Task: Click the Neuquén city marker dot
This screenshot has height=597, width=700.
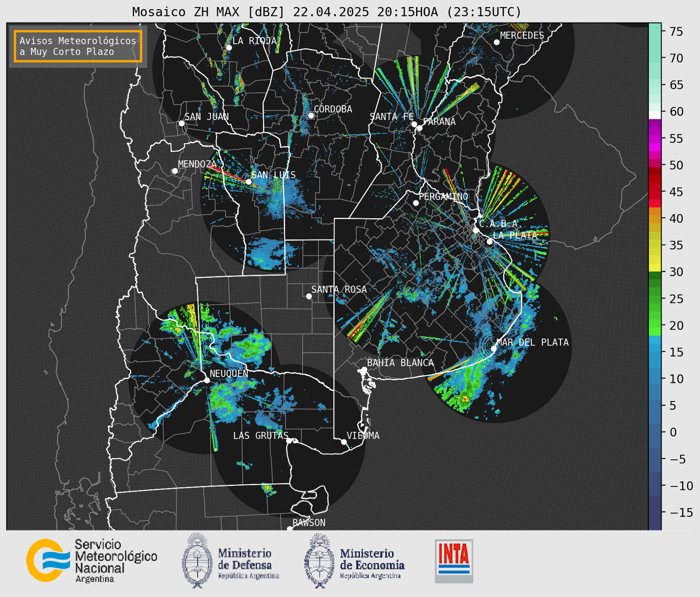Action: (207, 380)
